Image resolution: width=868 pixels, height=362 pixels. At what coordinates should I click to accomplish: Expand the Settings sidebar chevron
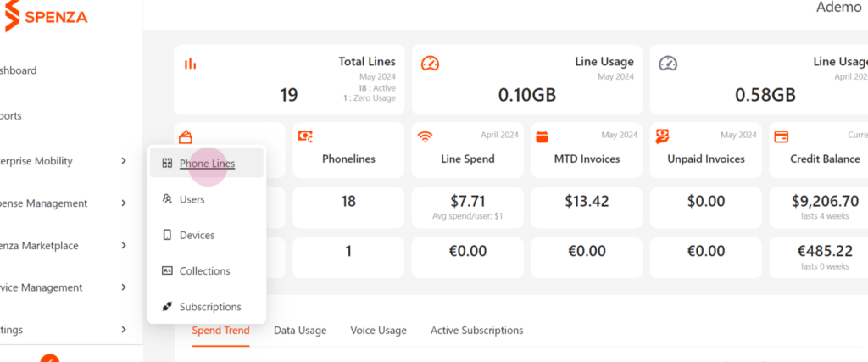[x=124, y=330]
